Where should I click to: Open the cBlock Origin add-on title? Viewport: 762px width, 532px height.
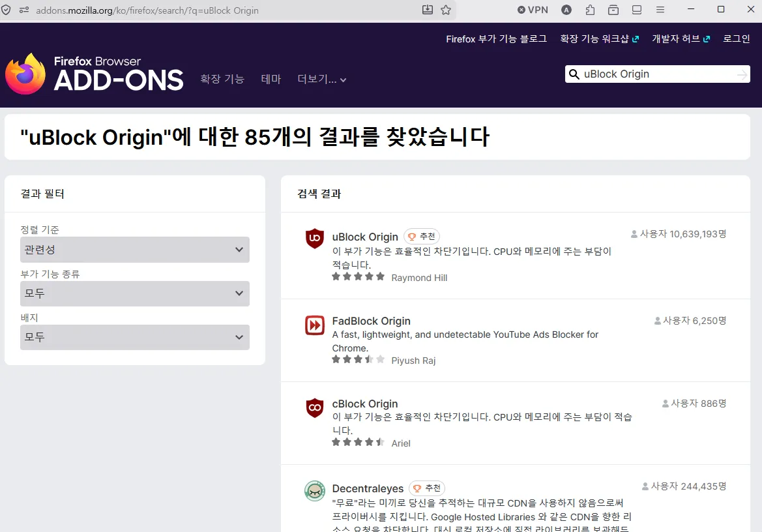point(365,404)
